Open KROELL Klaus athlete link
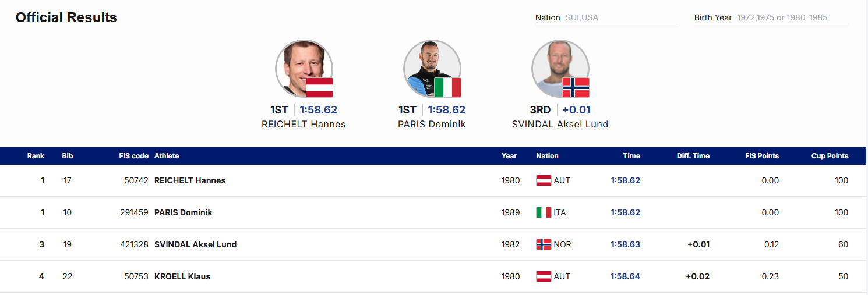 point(182,276)
